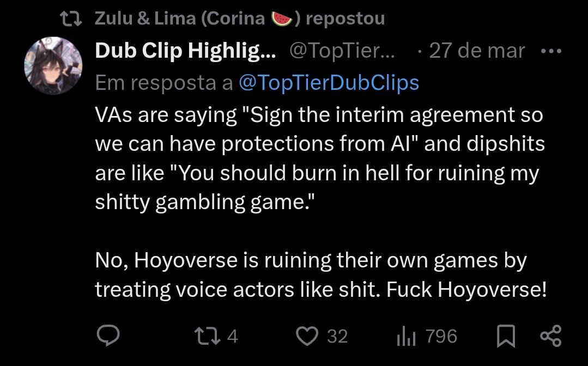This screenshot has width=588, height=366.
Task: Click the "27 de mar" timestamp
Action: [x=477, y=51]
